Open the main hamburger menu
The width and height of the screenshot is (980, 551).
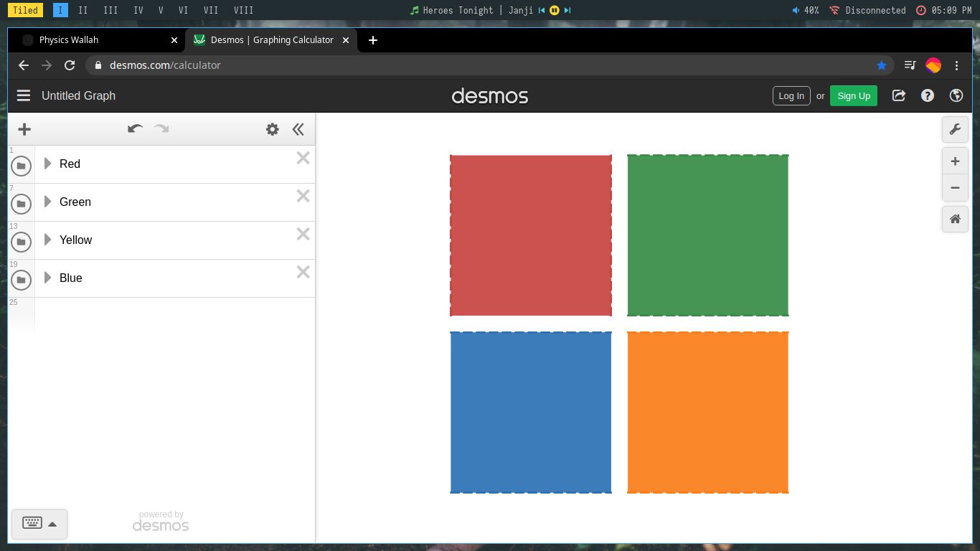click(24, 95)
